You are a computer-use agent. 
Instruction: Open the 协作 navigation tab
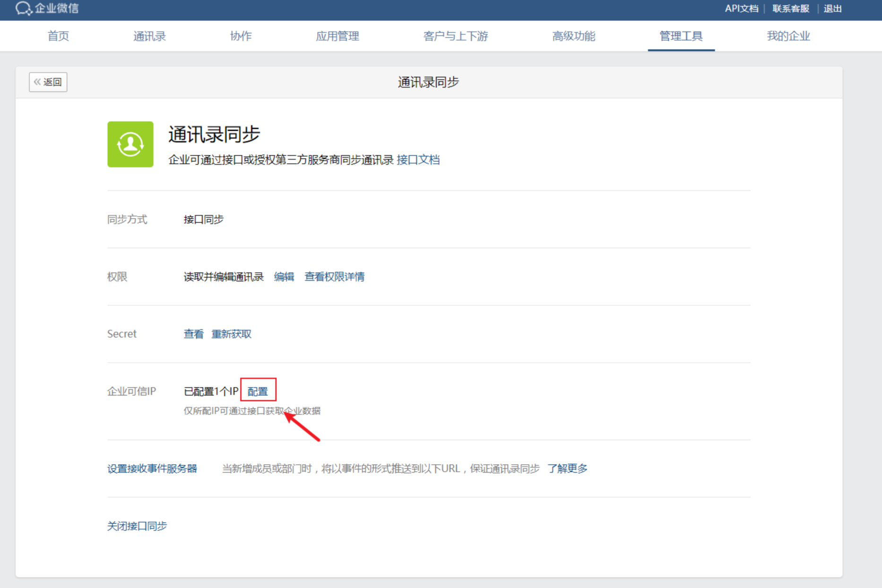(x=241, y=36)
